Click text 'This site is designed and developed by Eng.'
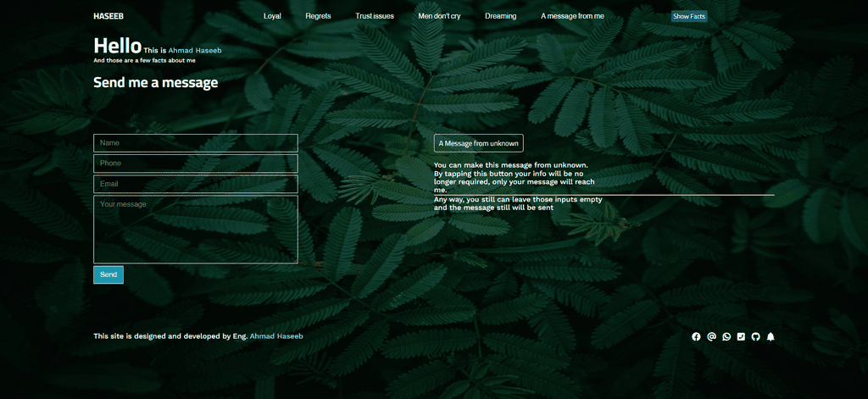This screenshot has width=868, height=399. coord(170,336)
